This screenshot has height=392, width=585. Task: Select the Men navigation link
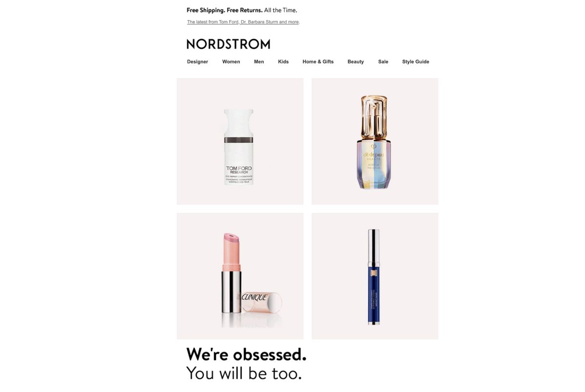(259, 61)
